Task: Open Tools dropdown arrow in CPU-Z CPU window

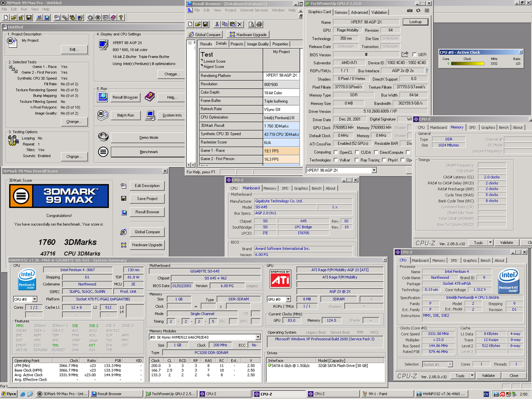Action: click(472, 376)
